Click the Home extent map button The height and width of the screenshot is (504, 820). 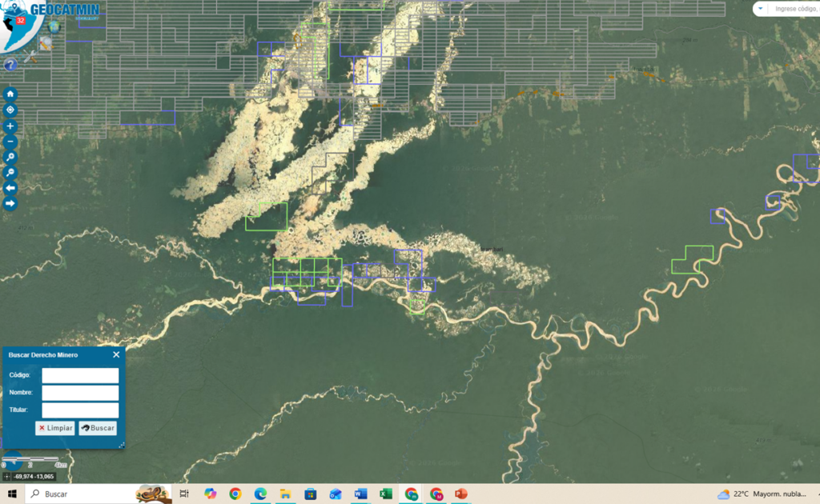10,93
